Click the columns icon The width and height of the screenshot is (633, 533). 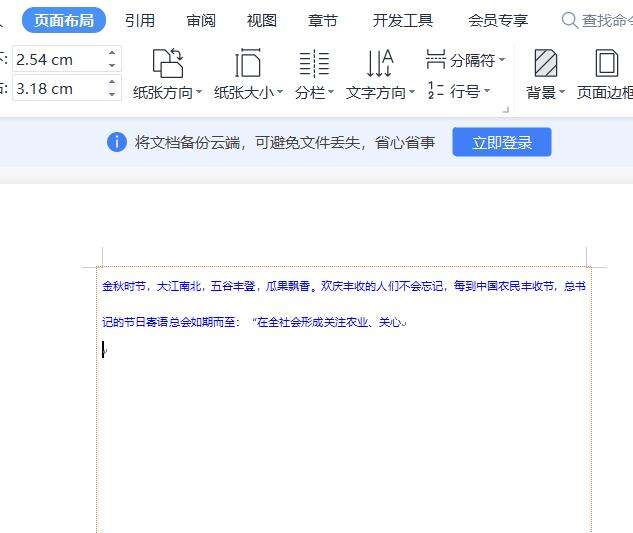[x=314, y=63]
